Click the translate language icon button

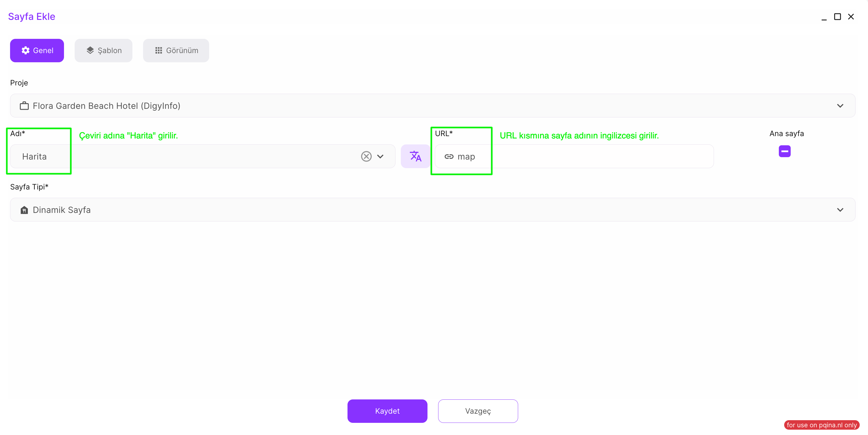pyautogui.click(x=415, y=156)
